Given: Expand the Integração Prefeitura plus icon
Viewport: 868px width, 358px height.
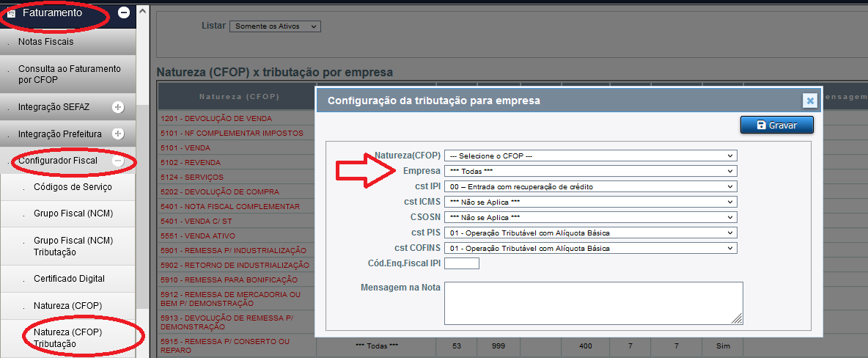Looking at the screenshot, I should point(117,134).
